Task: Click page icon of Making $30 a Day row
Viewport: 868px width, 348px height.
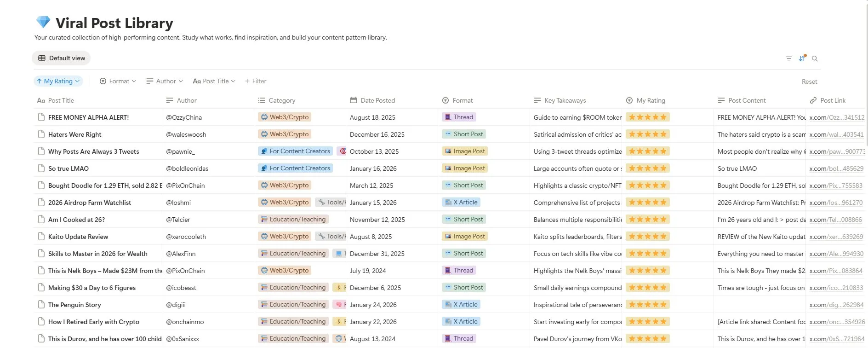Action: pos(41,287)
